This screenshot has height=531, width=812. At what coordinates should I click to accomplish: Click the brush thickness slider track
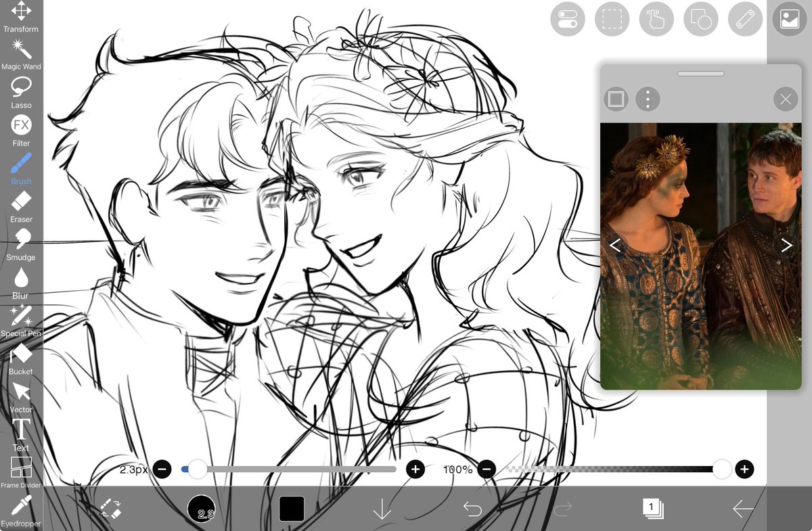289,469
